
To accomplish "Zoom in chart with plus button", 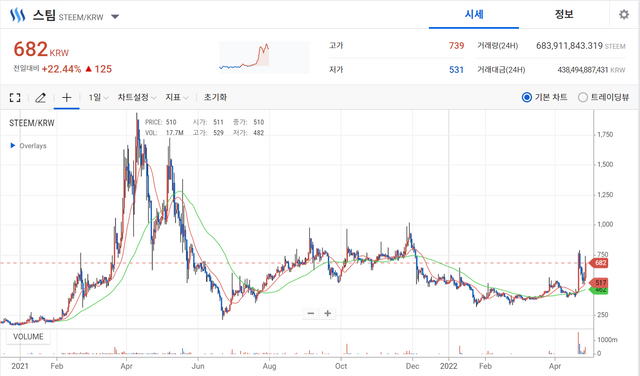I will tap(327, 314).
